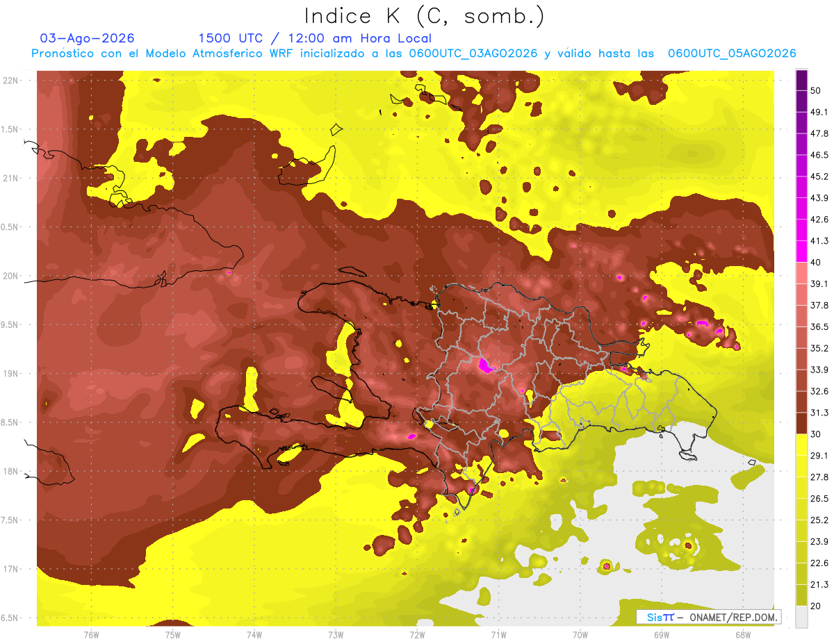Click the colorbar value "37.8"
This screenshot has height=644, width=834.
(819, 305)
